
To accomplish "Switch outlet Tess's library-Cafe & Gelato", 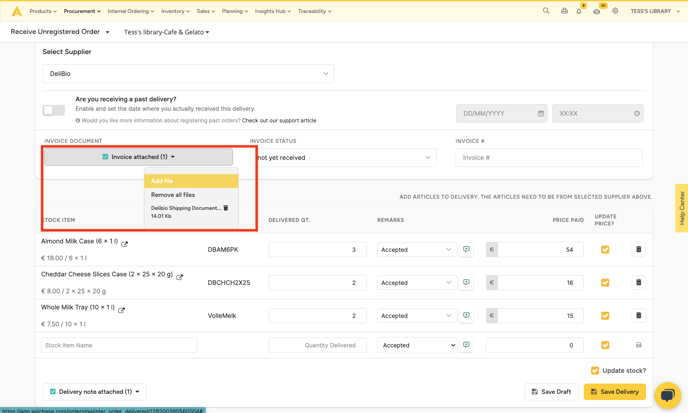I will (x=166, y=32).
